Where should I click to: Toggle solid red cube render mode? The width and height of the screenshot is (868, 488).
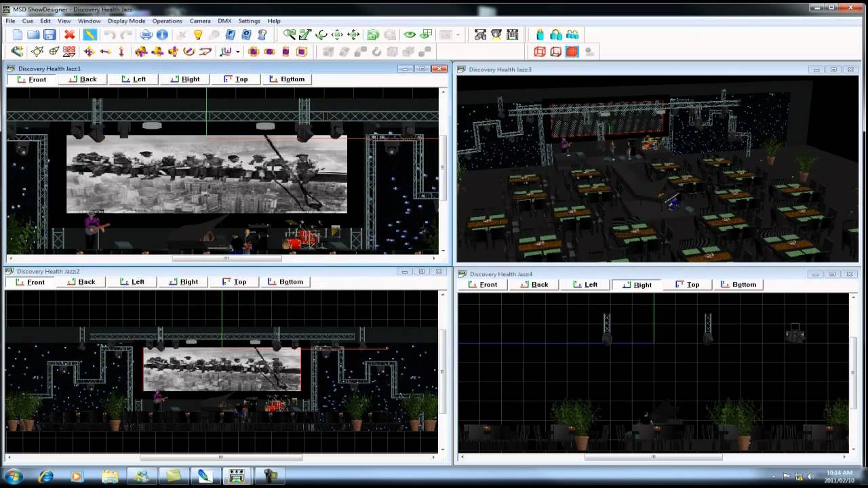[572, 52]
